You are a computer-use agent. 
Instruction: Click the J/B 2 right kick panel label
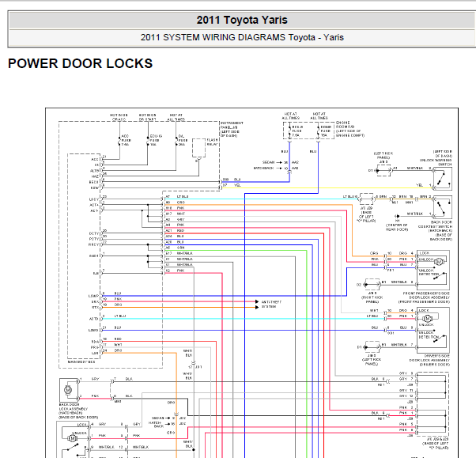click(372, 297)
